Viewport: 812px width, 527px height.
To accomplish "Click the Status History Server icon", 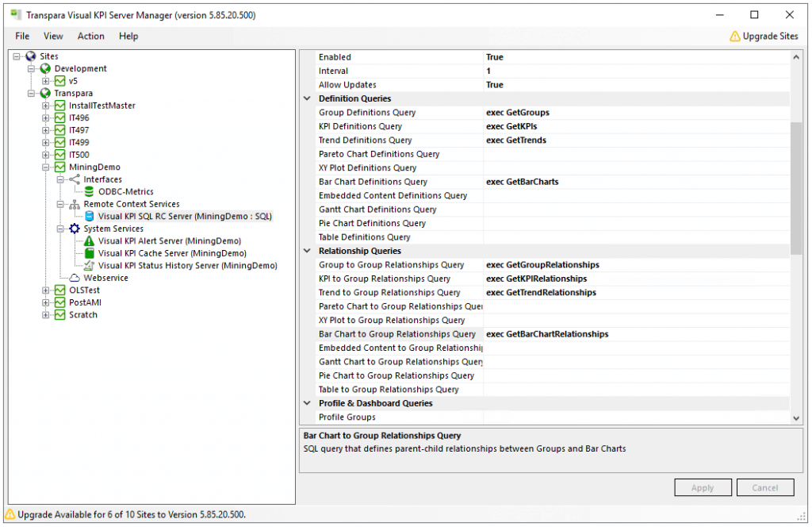I will (90, 266).
